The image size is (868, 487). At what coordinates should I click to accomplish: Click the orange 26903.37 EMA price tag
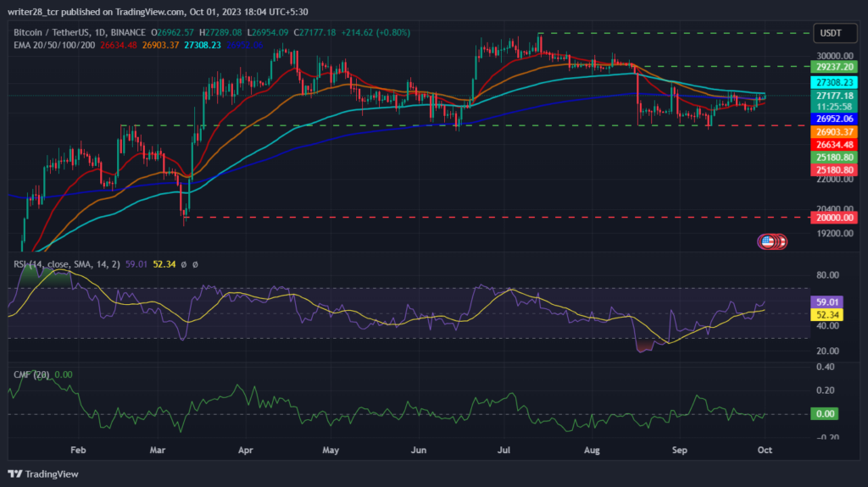[834, 132]
